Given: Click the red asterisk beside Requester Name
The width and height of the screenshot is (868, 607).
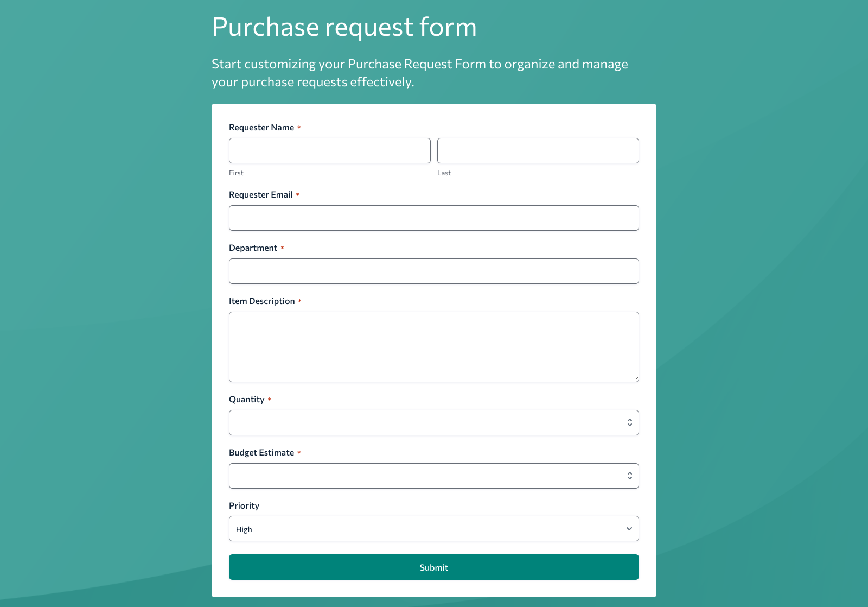Looking at the screenshot, I should click(299, 127).
